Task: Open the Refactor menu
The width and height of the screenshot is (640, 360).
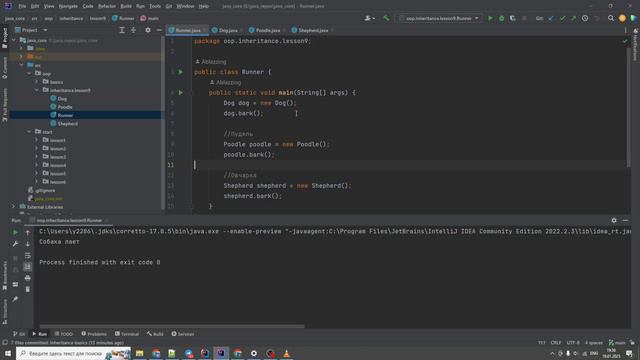Action: click(x=107, y=6)
